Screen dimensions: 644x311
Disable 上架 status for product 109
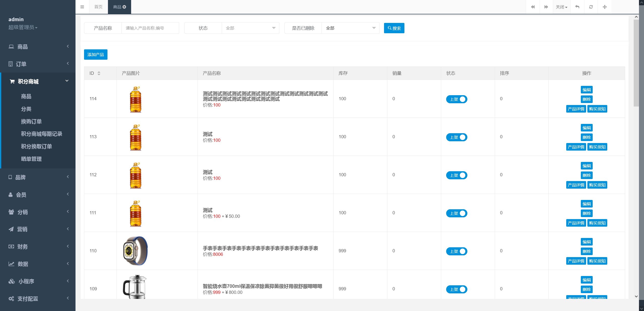coord(457,289)
